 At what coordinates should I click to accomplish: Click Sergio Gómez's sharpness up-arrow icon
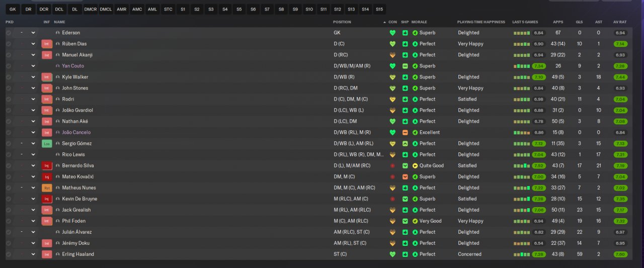(405, 143)
